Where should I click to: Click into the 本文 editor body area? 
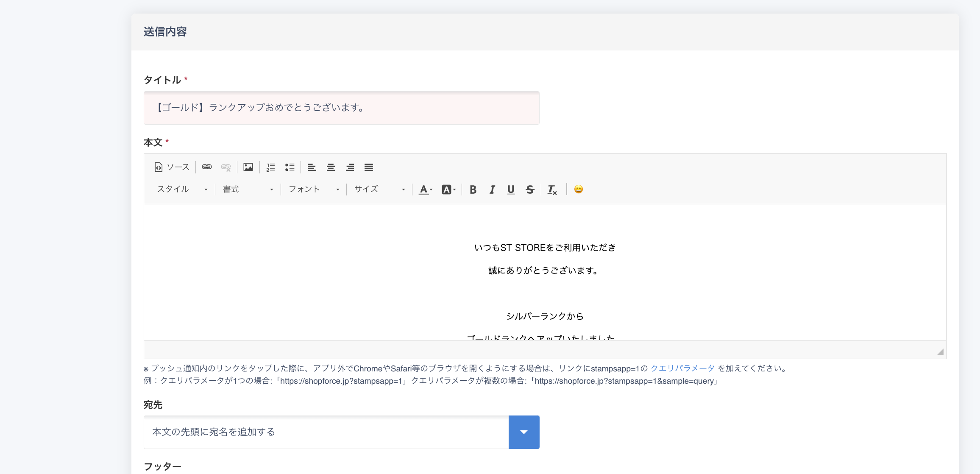click(545, 272)
